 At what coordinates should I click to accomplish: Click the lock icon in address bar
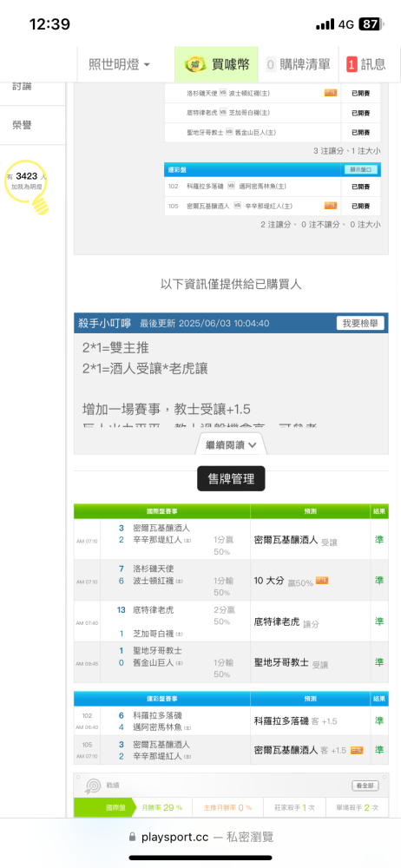132,837
